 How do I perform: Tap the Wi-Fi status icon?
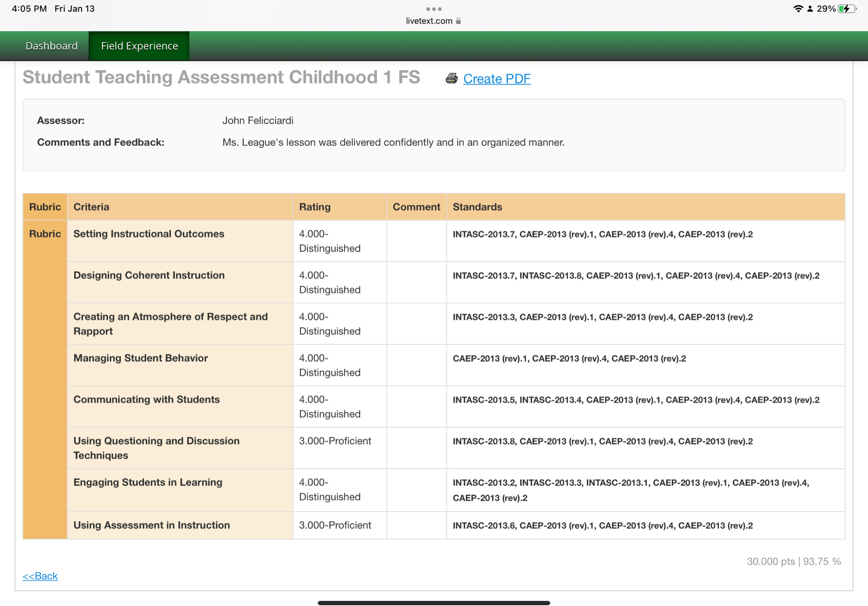click(x=798, y=8)
